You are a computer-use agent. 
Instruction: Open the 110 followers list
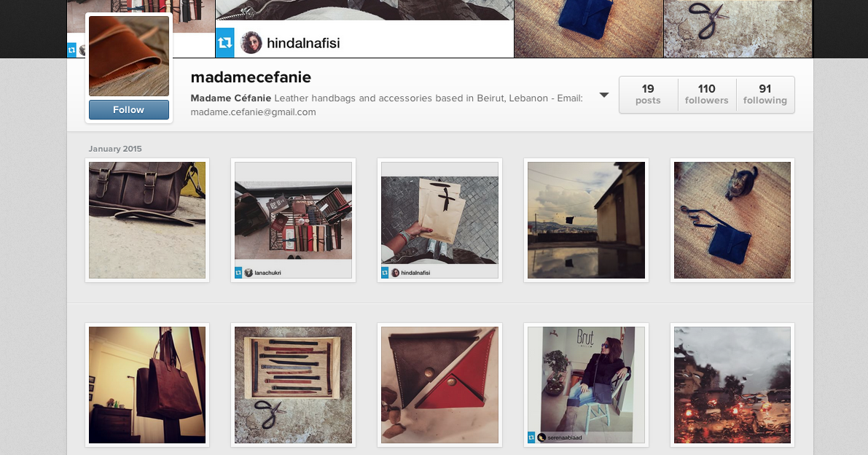[x=706, y=95]
